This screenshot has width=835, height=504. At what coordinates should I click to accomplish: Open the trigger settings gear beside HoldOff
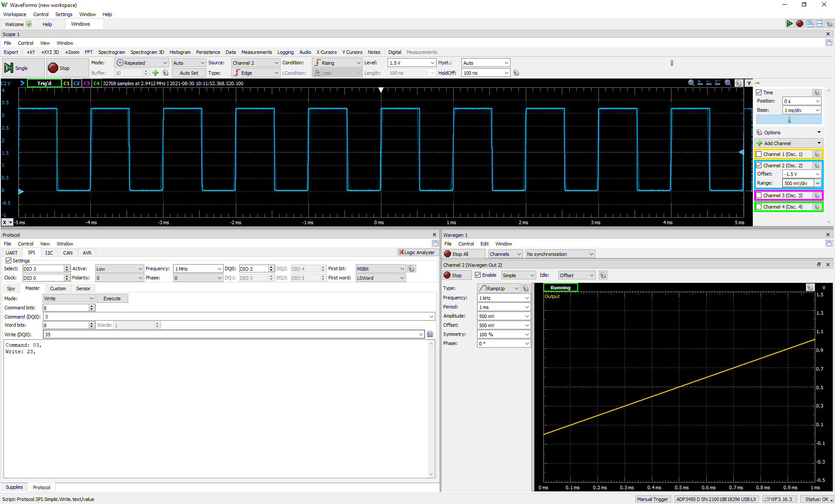(516, 73)
